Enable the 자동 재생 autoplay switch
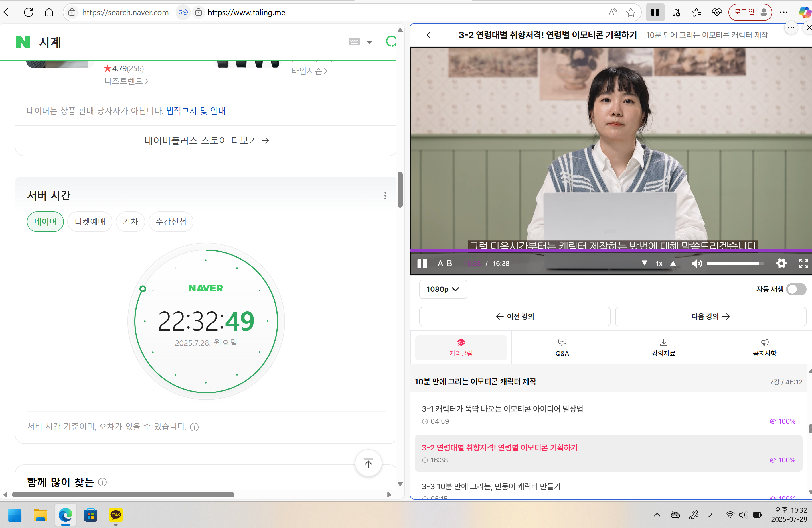 coord(796,289)
